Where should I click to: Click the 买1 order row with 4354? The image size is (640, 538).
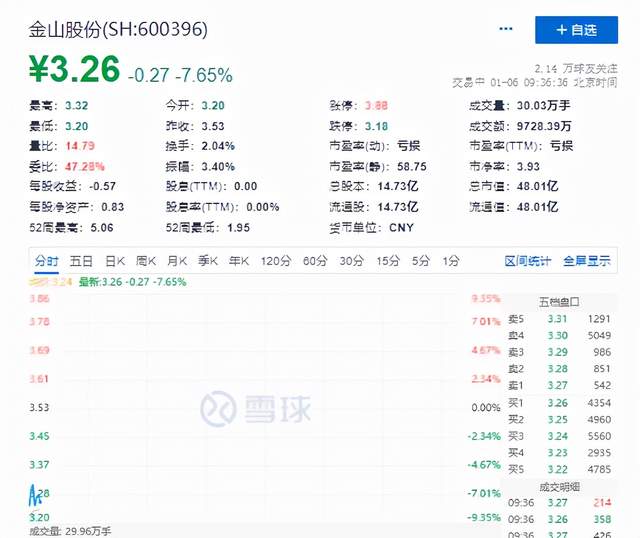[x=559, y=403]
